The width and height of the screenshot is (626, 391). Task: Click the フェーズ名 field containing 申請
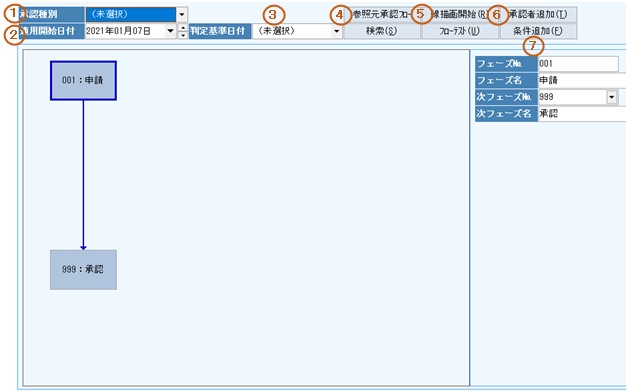tap(582, 80)
